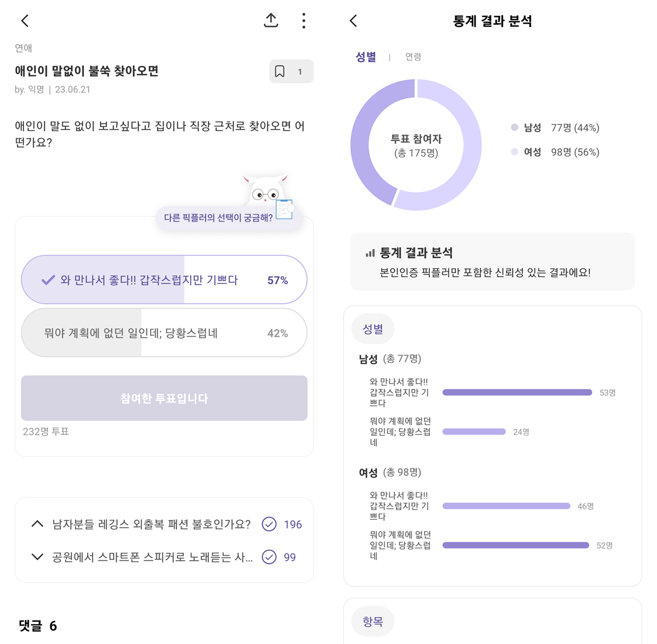Open the three-dot more options menu
This screenshot has width=657, height=644.
pyautogui.click(x=304, y=21)
